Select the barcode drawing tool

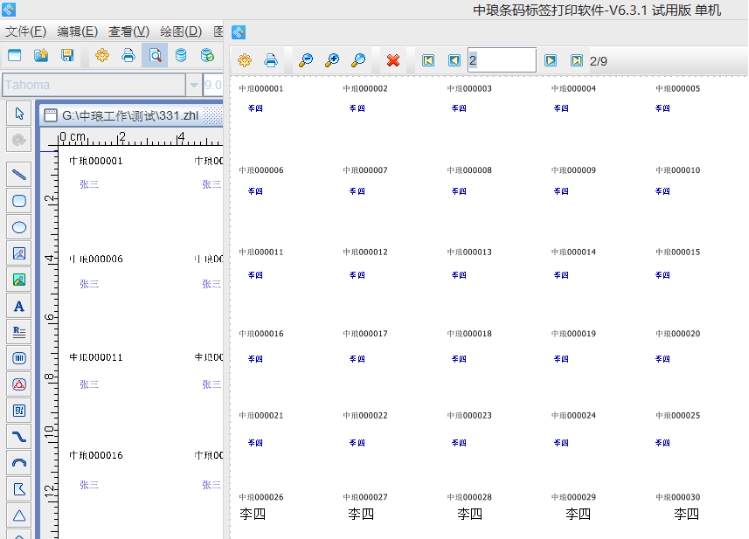coord(18,357)
